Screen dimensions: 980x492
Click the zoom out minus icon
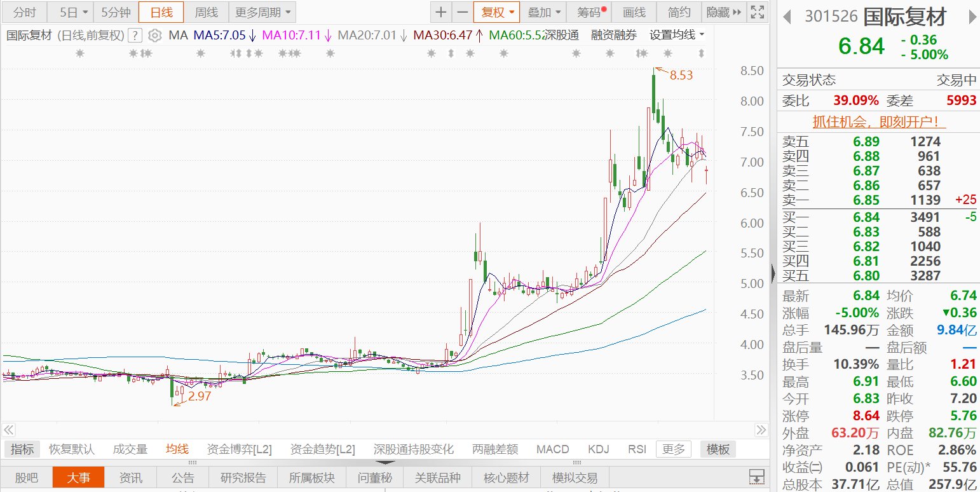tap(462, 12)
